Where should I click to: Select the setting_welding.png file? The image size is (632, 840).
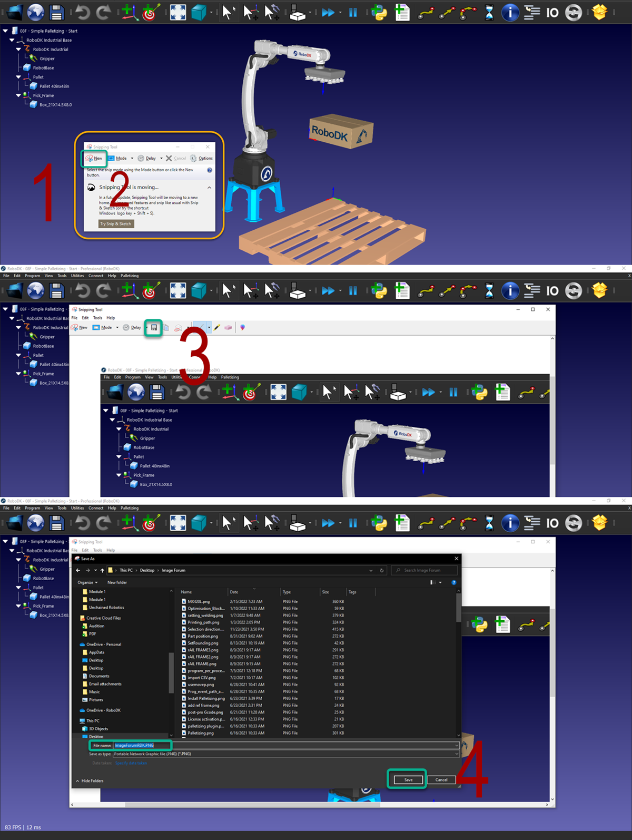click(x=205, y=615)
